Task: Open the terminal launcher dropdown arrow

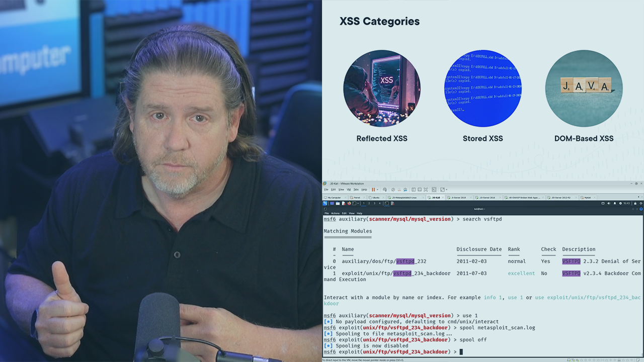Action: click(x=358, y=203)
